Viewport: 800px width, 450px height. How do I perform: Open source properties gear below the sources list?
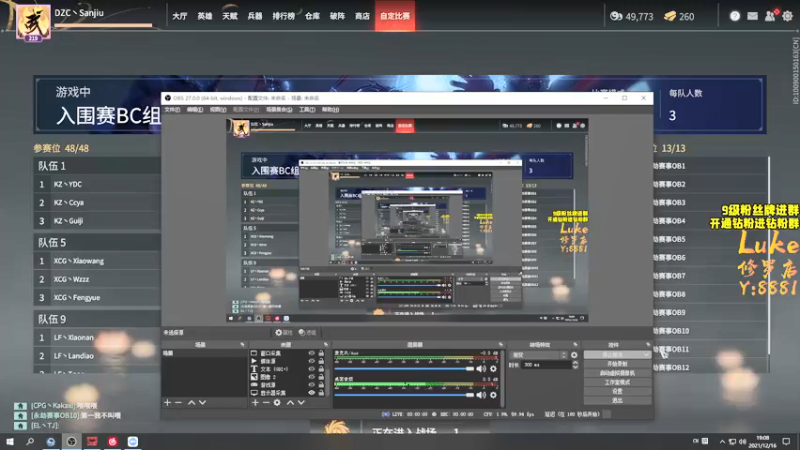(x=277, y=403)
